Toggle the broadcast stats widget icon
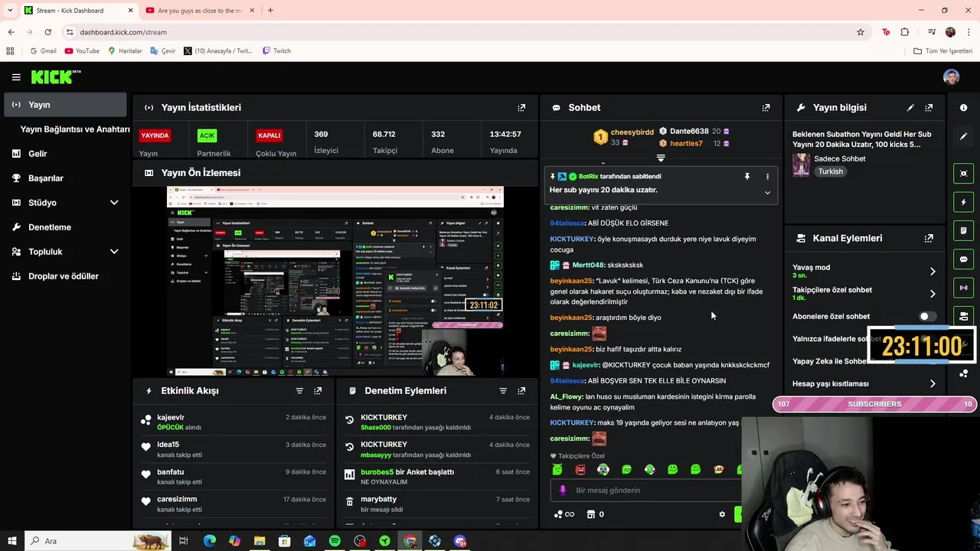 tap(963, 288)
